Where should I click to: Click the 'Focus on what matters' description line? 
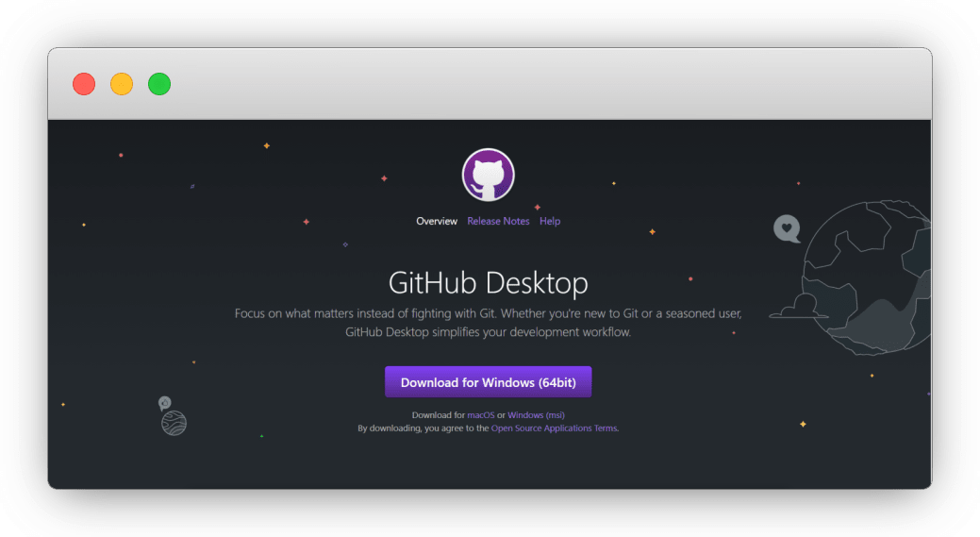click(x=489, y=313)
